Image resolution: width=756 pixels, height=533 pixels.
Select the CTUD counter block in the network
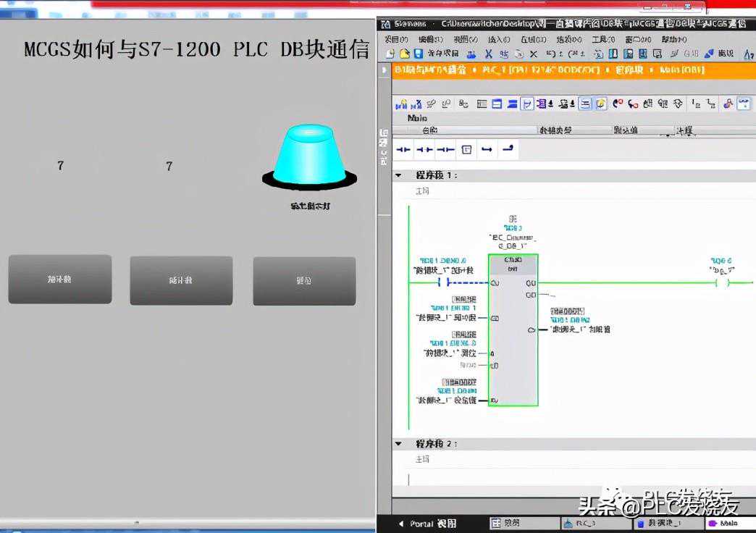tap(513, 330)
